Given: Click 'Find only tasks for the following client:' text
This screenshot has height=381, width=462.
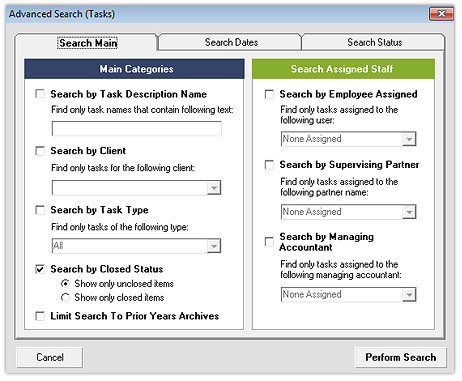Looking at the screenshot, I should pos(123,168).
